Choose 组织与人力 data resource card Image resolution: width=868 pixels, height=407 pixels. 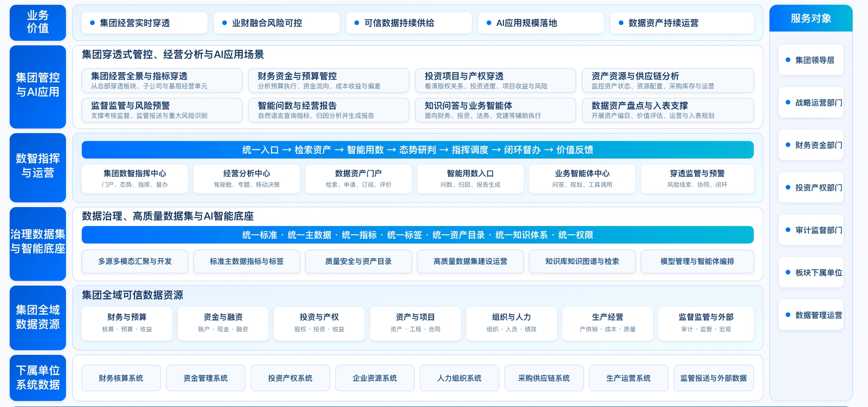(x=512, y=324)
